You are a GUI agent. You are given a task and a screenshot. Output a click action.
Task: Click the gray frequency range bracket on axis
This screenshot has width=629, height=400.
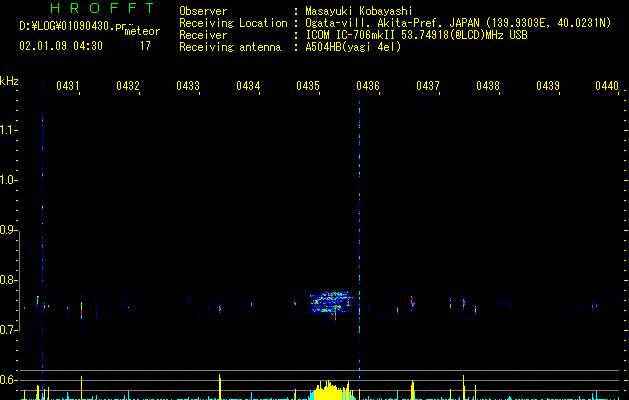point(20,280)
